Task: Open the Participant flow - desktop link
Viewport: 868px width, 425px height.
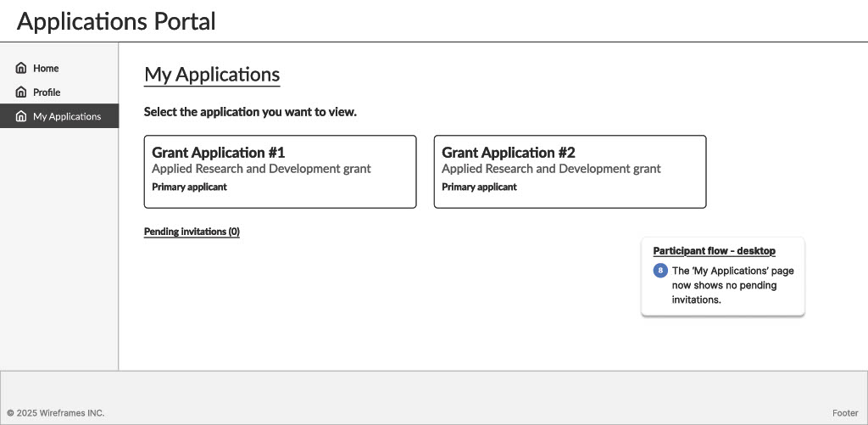Action: click(714, 251)
